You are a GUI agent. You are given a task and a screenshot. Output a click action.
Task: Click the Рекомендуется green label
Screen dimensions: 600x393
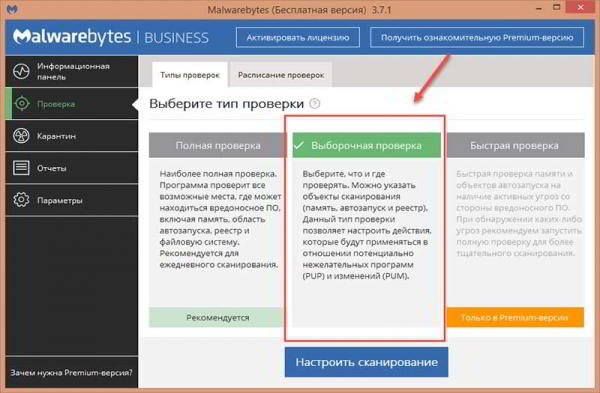(x=217, y=317)
